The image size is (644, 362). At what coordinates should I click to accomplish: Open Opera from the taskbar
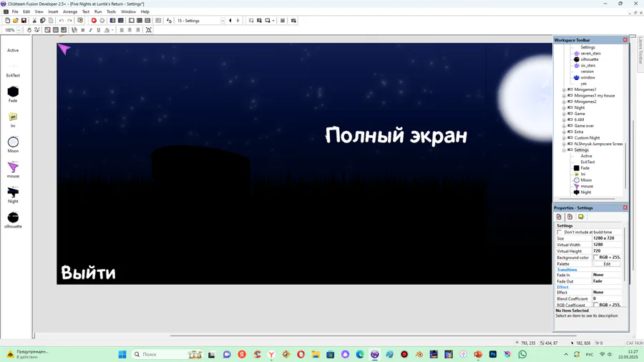[301, 354]
